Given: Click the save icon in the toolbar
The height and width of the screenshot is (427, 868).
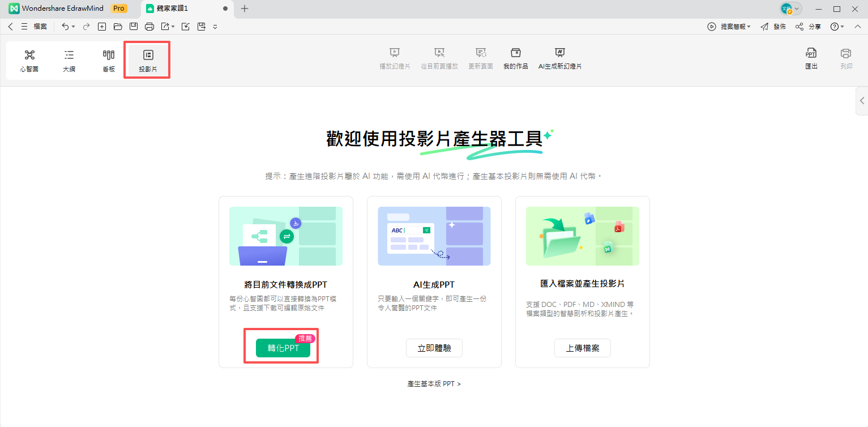Looking at the screenshot, I should pos(134,26).
